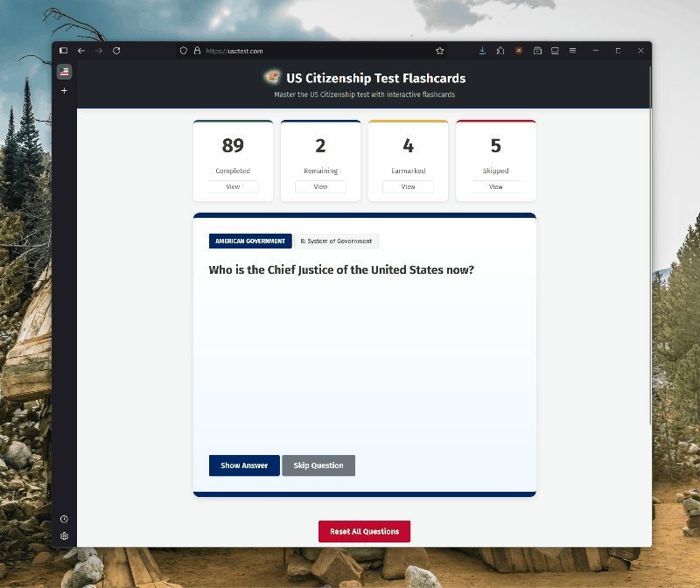Add a new tab with plus icon
Screen dimensions: 700x588
(64, 91)
